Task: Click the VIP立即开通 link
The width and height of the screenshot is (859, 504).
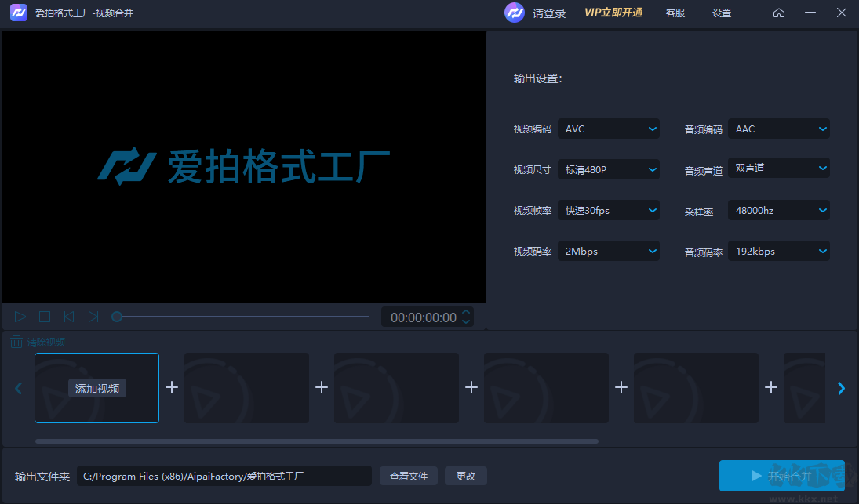Action: click(614, 13)
